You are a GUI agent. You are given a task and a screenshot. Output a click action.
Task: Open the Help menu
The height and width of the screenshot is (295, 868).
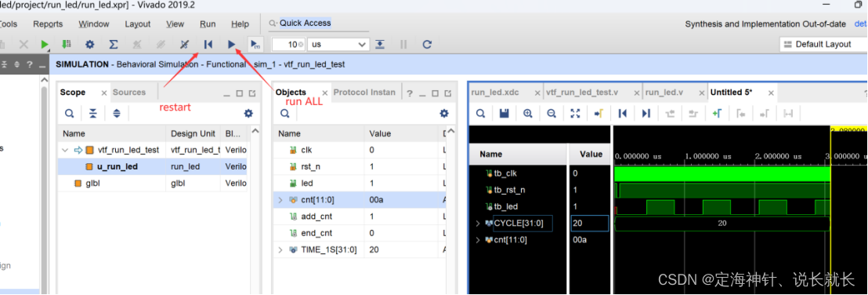[x=240, y=24]
